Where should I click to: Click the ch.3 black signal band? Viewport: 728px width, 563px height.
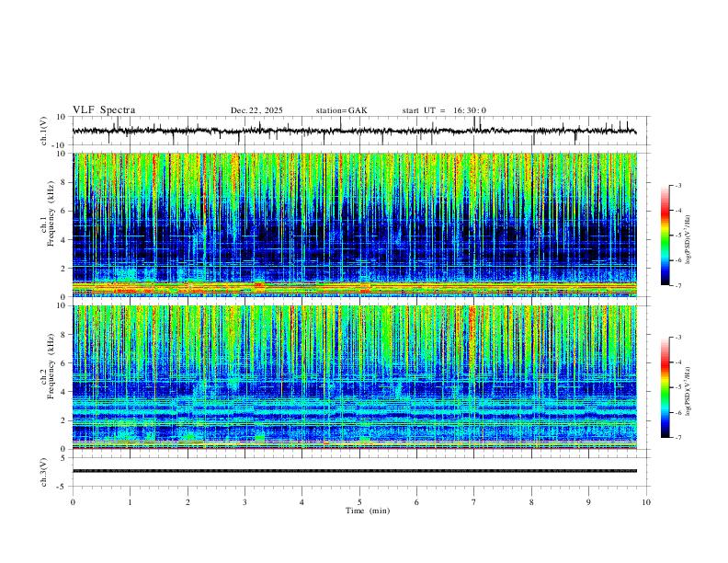(355, 471)
